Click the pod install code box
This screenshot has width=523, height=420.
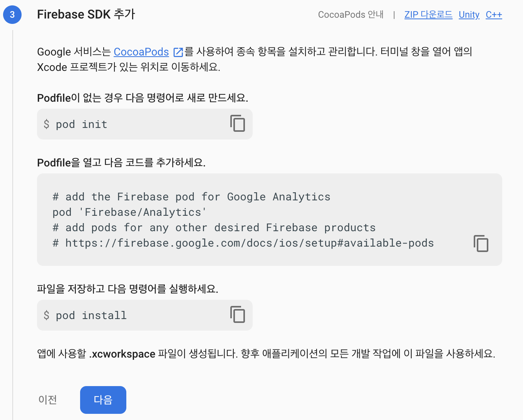click(145, 315)
